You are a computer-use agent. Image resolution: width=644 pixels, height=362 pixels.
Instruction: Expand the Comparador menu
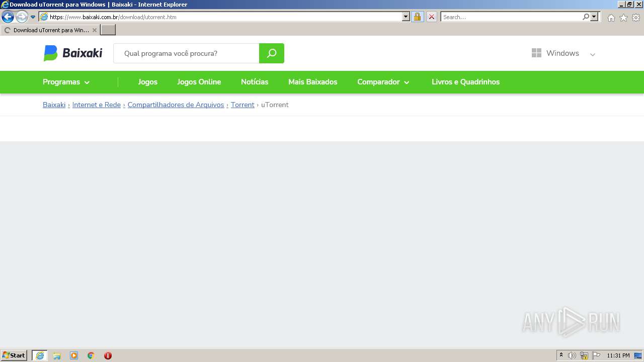click(x=383, y=82)
